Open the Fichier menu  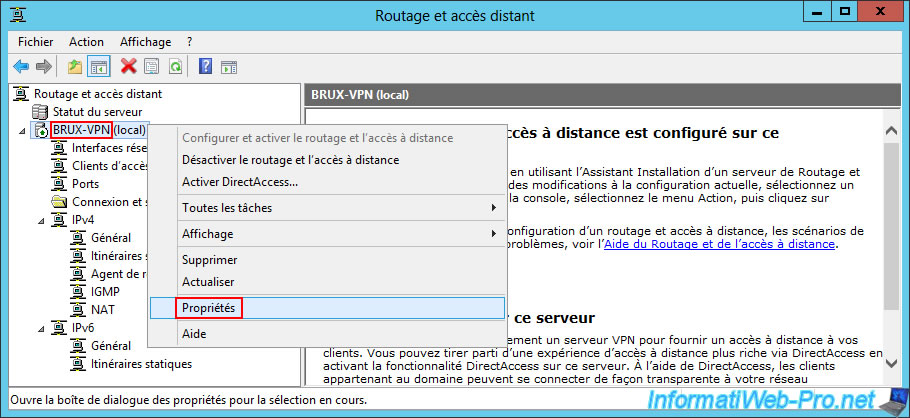pyautogui.click(x=35, y=42)
